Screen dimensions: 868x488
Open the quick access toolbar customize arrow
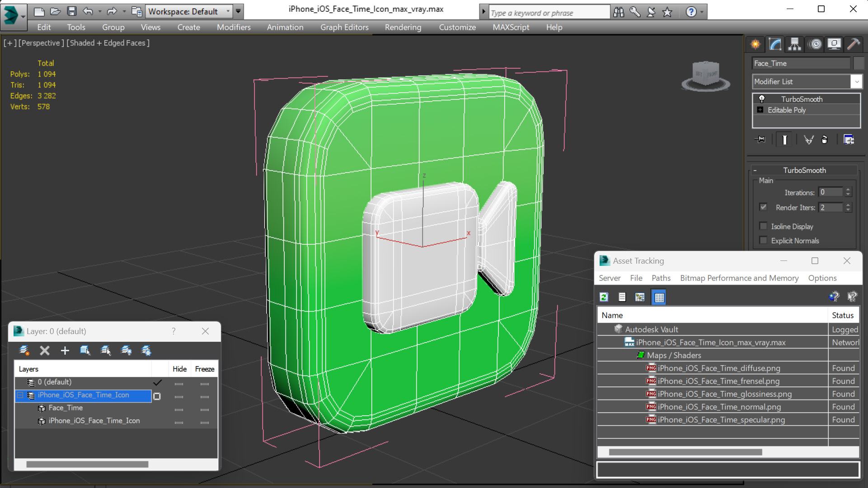[238, 11]
